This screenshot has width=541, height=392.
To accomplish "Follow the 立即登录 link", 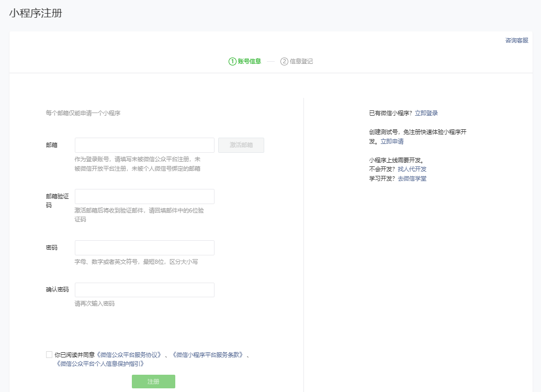I will tap(426, 113).
